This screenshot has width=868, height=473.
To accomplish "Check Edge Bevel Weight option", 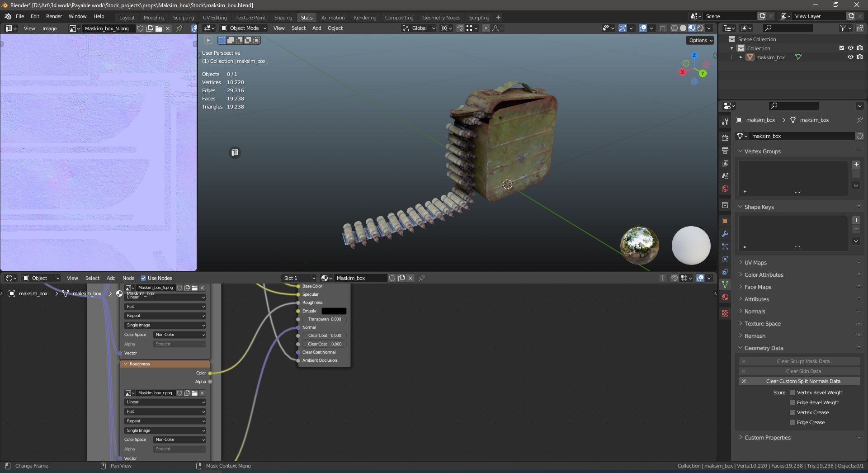I will click(x=793, y=402).
